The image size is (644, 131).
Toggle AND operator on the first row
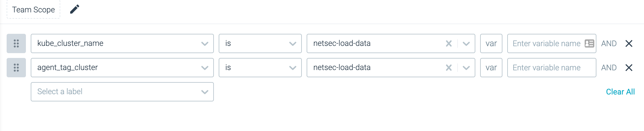[x=609, y=43]
